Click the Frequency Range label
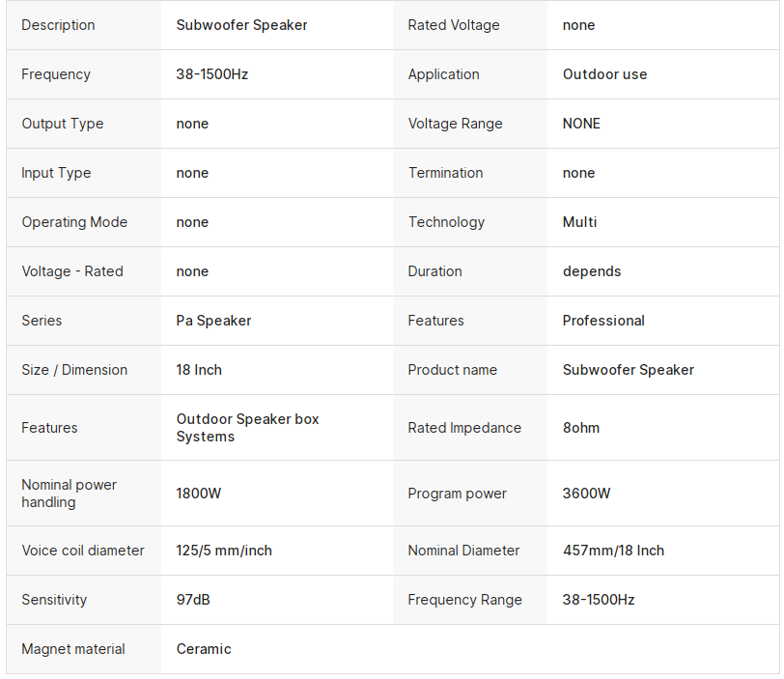 464,600
